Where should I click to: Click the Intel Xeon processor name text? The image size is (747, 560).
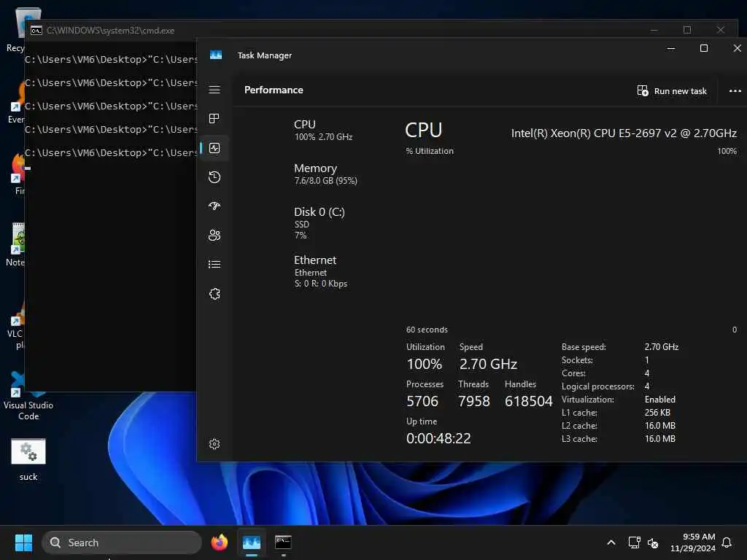(x=624, y=133)
